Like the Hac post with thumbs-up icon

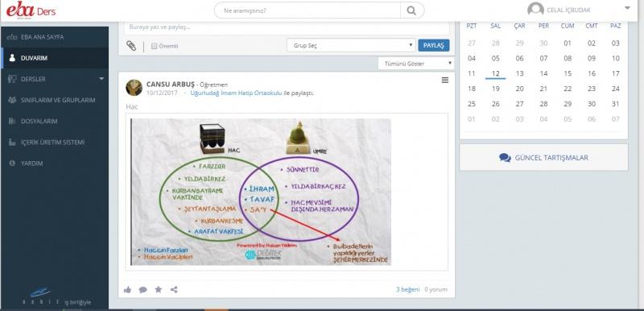pyautogui.click(x=127, y=289)
